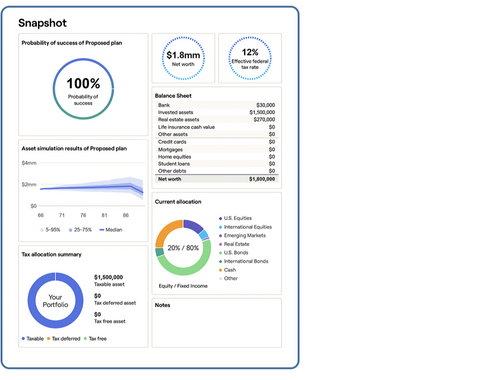
Task: Click the Other allocation legend entry
Action: pos(228,278)
